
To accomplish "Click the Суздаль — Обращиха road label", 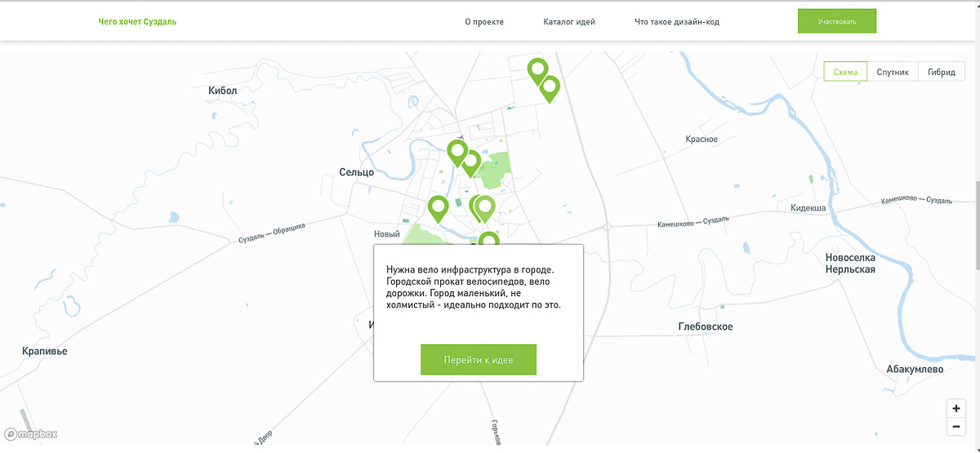I will coord(272,233).
